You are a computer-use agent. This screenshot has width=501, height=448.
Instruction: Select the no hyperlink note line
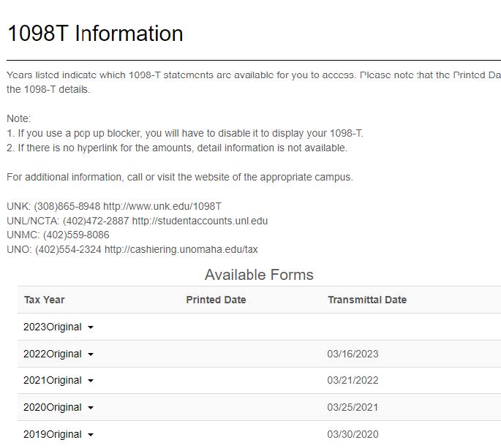[x=177, y=148]
